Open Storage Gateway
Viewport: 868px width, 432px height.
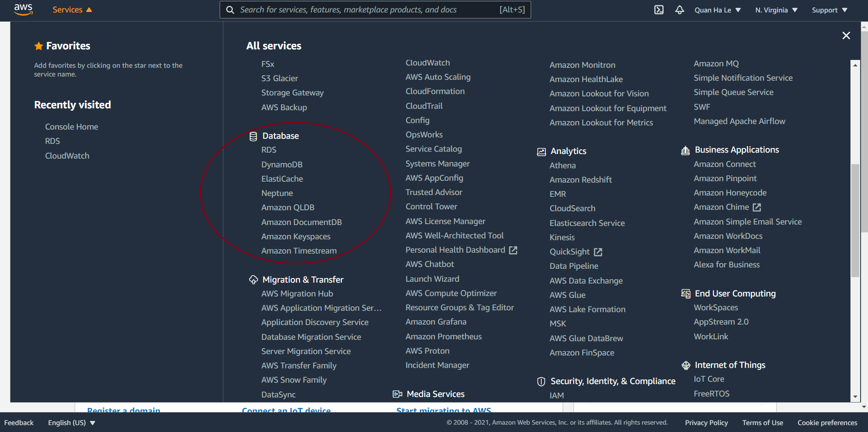pyautogui.click(x=293, y=93)
